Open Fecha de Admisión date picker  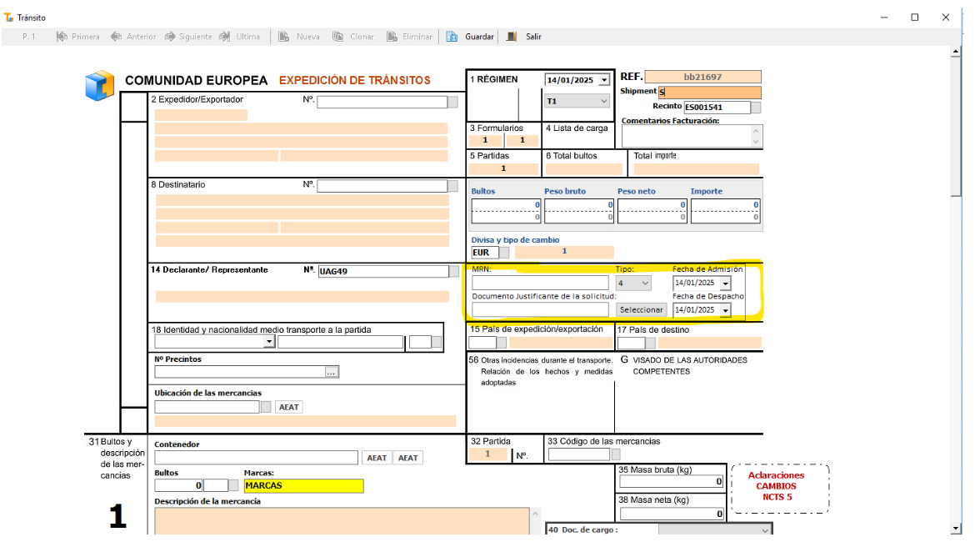(724, 284)
